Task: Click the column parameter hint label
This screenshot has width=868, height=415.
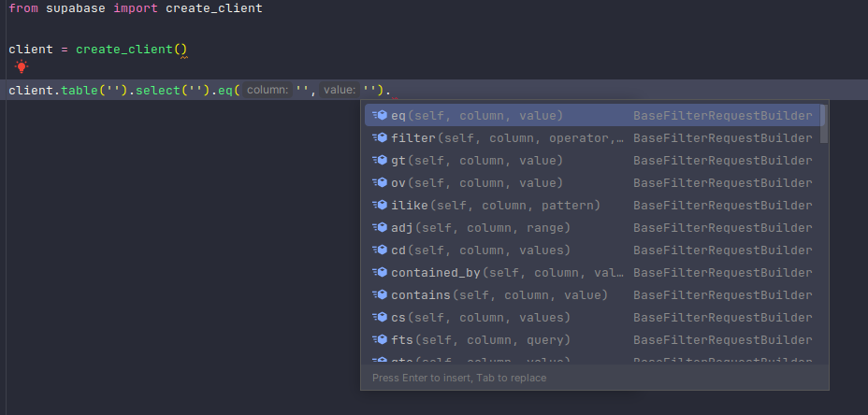Action: pyautogui.click(x=268, y=90)
